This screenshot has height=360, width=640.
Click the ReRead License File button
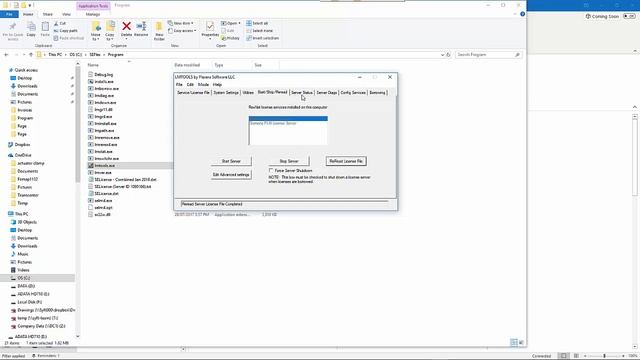point(346,161)
